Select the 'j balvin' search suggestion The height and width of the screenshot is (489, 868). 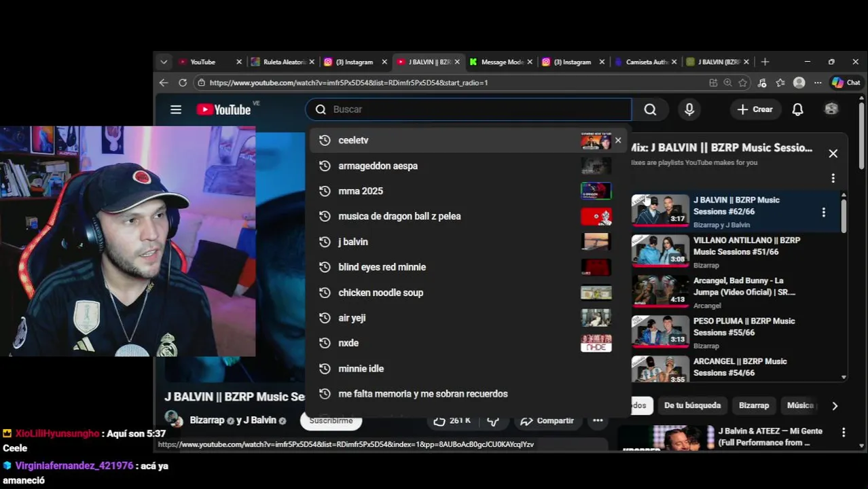[469, 242]
